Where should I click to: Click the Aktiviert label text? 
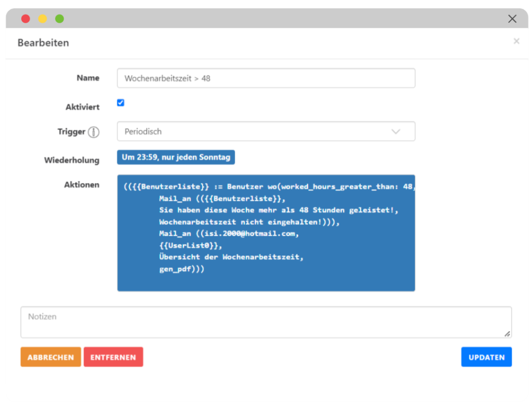click(x=82, y=107)
